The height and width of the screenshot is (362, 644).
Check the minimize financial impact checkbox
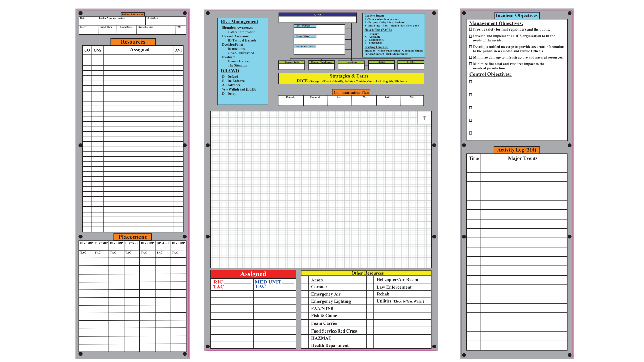tap(470, 64)
